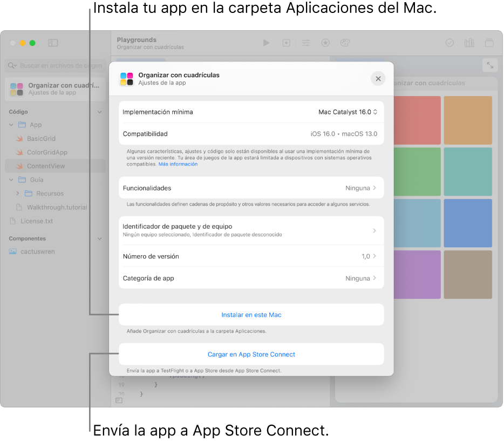Click the app icon in settings dialog header
This screenshot has width=504, height=442.
tap(127, 79)
